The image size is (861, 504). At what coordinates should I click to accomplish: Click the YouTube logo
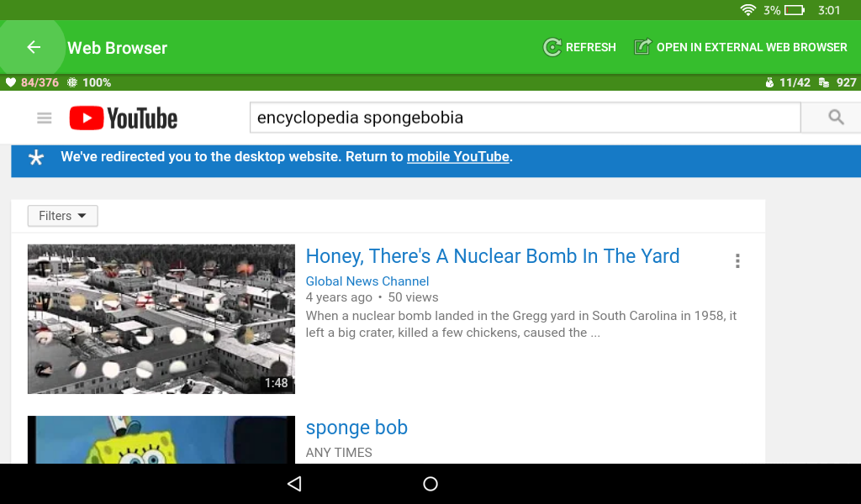[124, 118]
